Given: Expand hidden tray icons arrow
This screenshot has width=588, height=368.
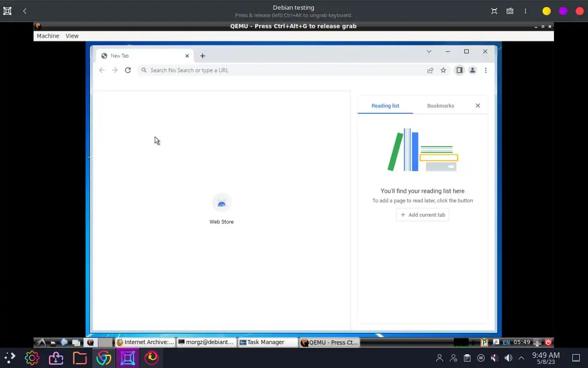Looking at the screenshot, I should pos(521,358).
